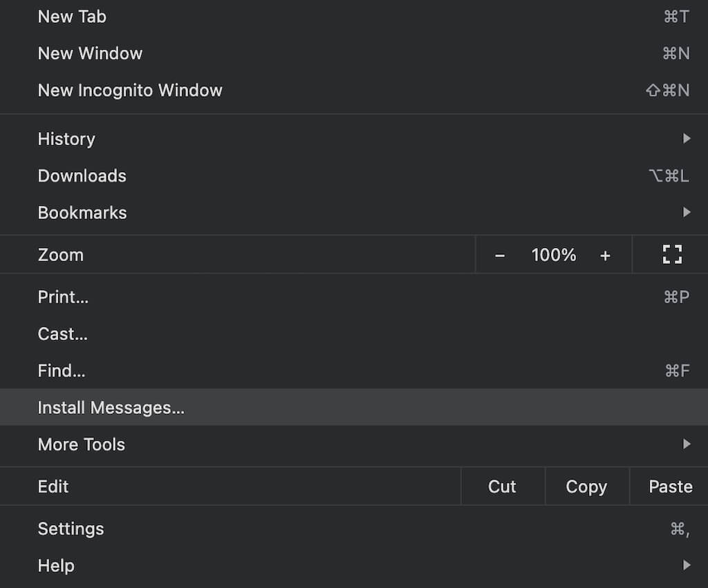Open Chrome Settings
This screenshot has width=708, height=588.
[x=71, y=529]
